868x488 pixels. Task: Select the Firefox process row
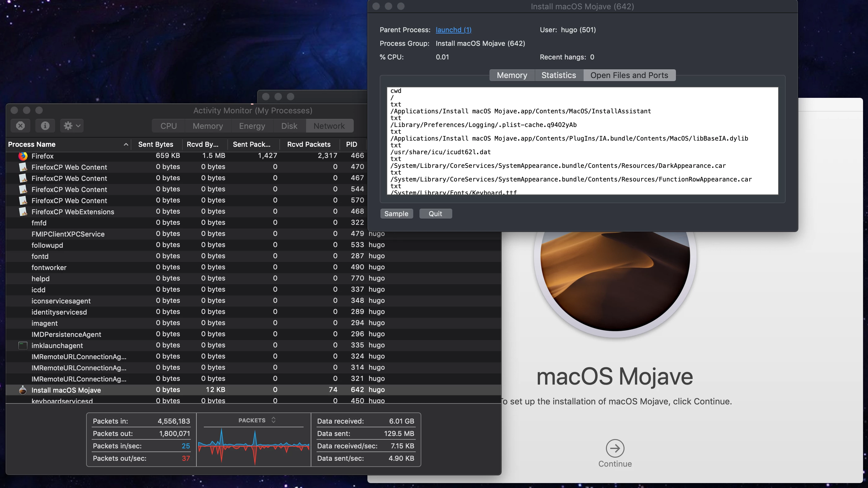pos(186,156)
